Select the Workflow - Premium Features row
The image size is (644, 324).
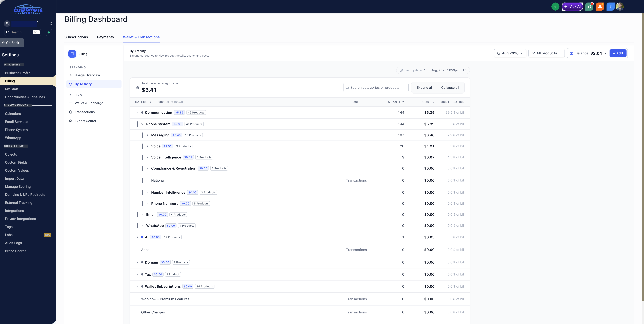coord(300,299)
